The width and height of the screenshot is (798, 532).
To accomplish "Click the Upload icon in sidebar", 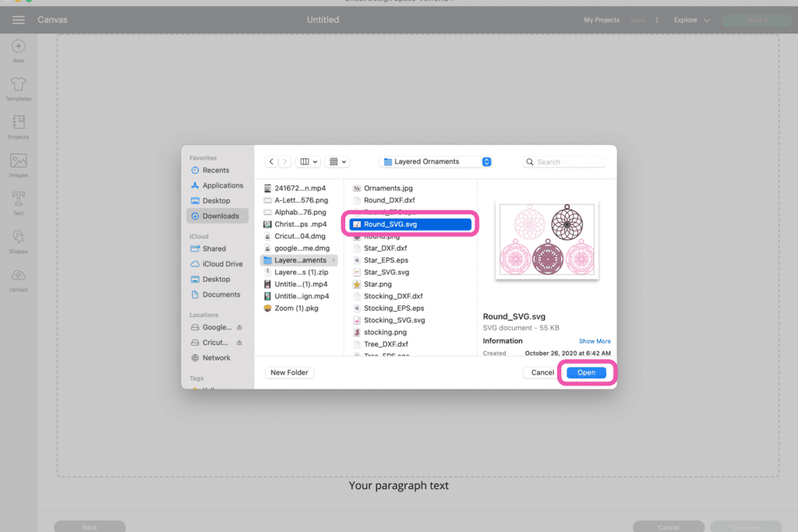I will (x=19, y=280).
